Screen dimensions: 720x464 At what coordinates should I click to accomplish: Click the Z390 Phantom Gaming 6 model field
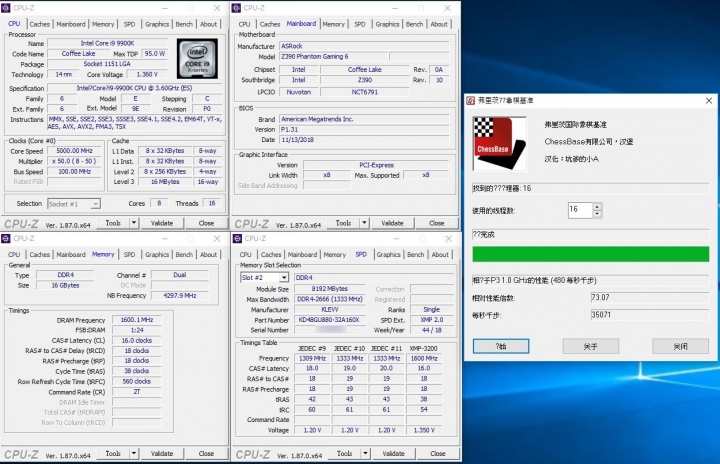pyautogui.click(x=334, y=57)
